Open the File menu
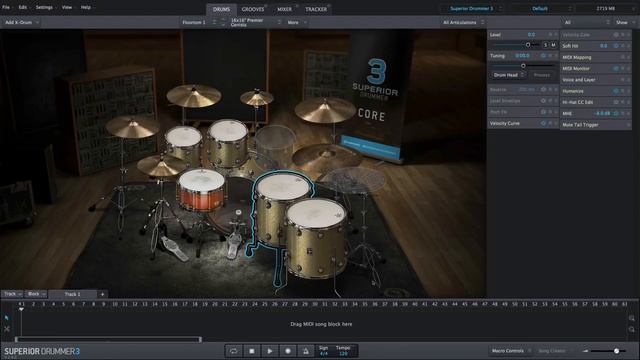The width and height of the screenshot is (640, 360). (x=6, y=7)
